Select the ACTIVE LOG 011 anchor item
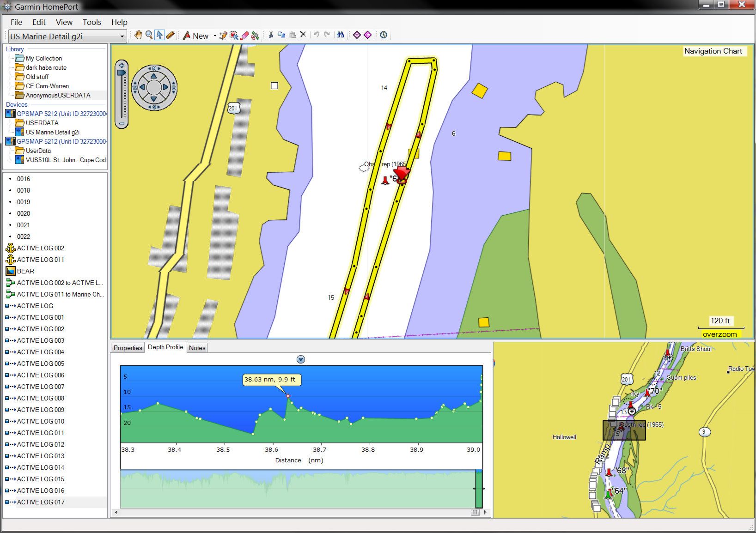Viewport: 756px width, 533px height. (x=40, y=260)
